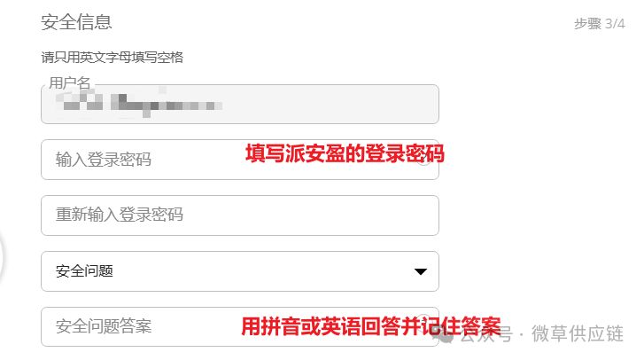Screen dimensions: 644x360
Task: Click the 请只用英文字母填写空格 instruction text
Action: pyautogui.click(x=113, y=57)
